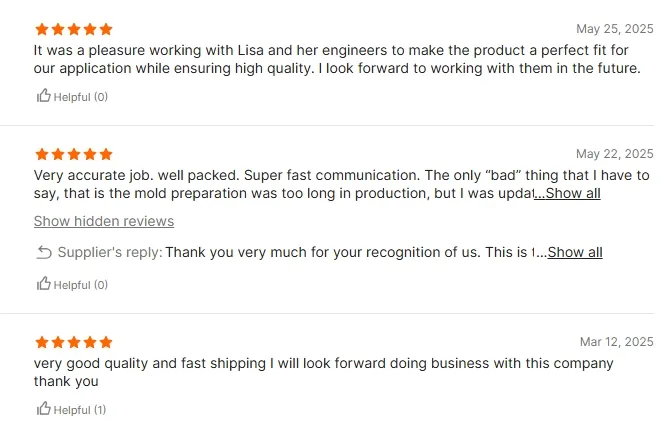Image resolution: width=663 pixels, height=426 pixels.
Task: Expand the supplier's reply using Show all
Action: coord(575,253)
